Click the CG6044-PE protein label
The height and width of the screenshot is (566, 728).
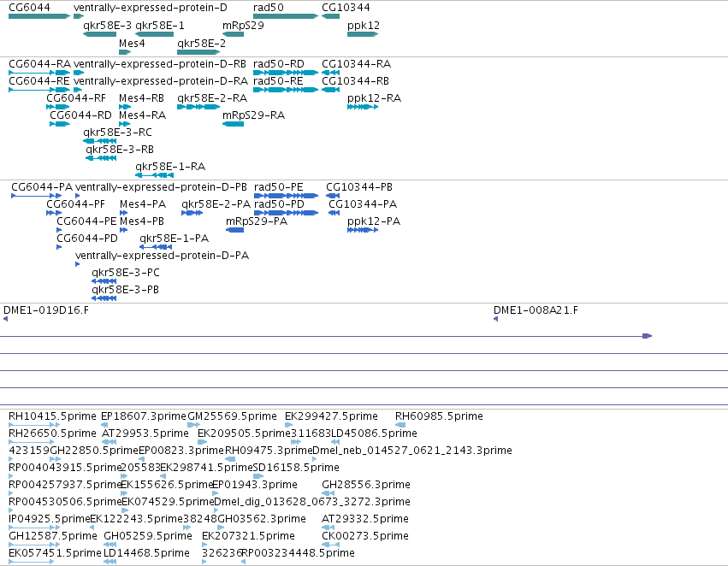[86, 221]
